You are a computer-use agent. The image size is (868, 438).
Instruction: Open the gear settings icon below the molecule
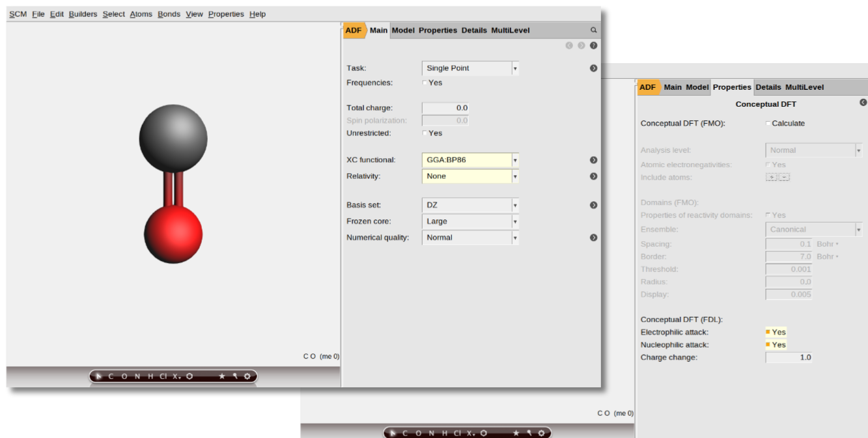(247, 376)
